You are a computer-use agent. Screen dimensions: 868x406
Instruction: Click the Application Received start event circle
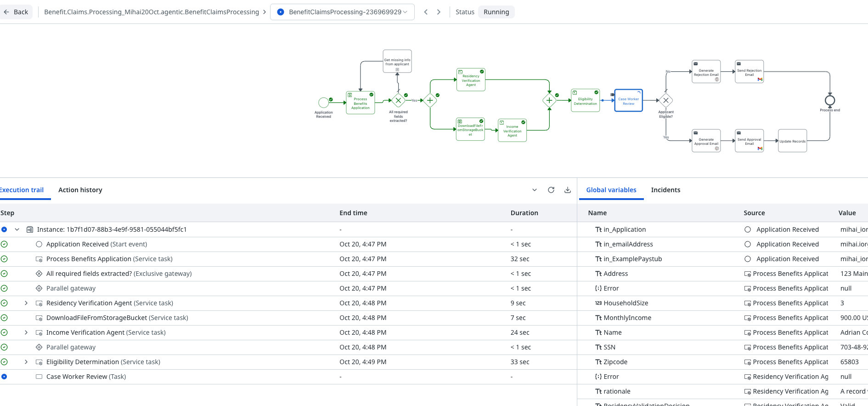point(323,103)
